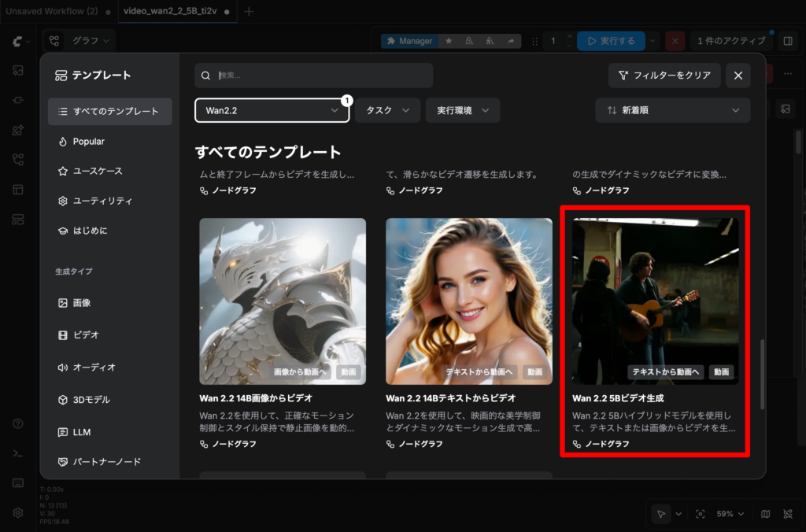Filter by 3Dモデル generation type

[x=91, y=400]
